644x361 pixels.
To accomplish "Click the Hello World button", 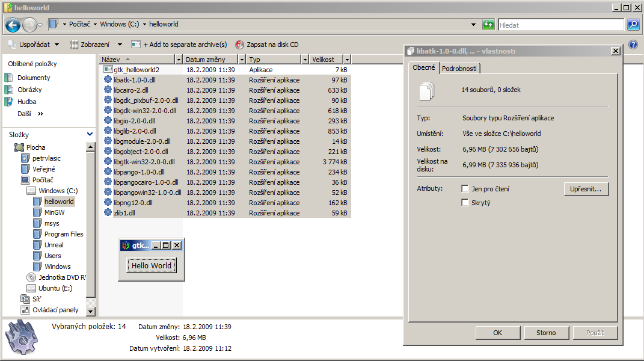I will click(x=152, y=265).
